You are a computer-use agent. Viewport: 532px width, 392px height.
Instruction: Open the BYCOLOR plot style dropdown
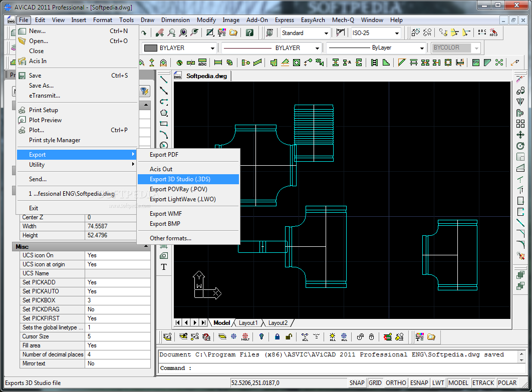pos(476,48)
